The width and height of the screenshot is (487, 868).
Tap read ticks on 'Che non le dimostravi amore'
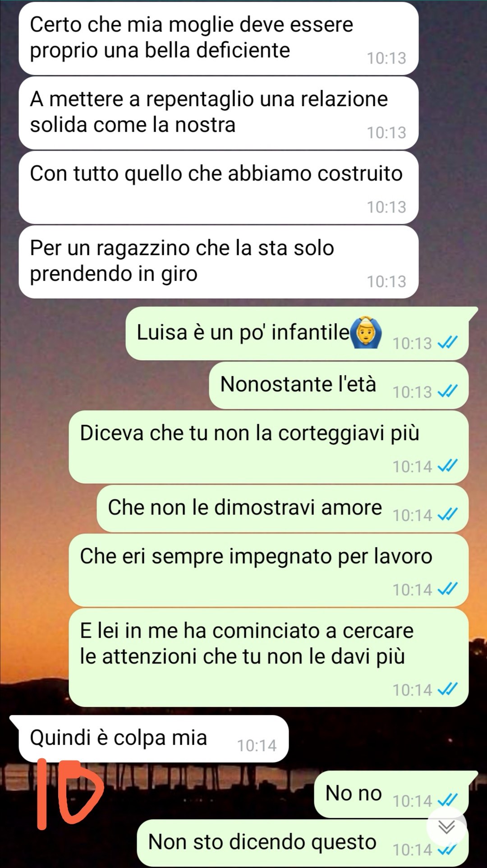click(447, 514)
